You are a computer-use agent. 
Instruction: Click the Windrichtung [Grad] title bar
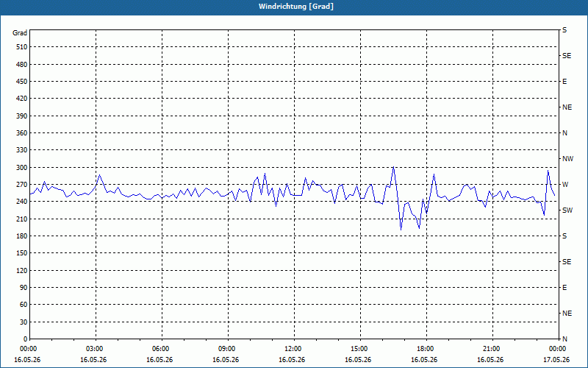(294, 7)
